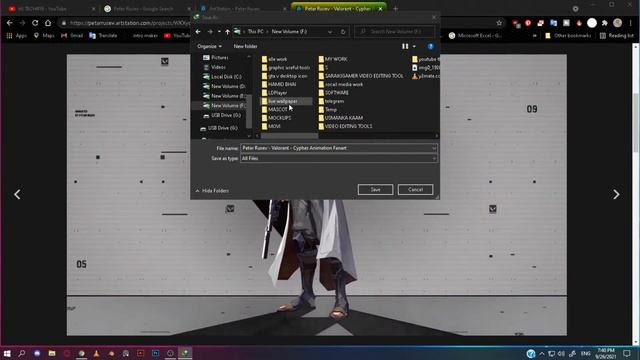This screenshot has height=360, width=640.
Task: Select the MASCOT folder
Action: (275, 109)
